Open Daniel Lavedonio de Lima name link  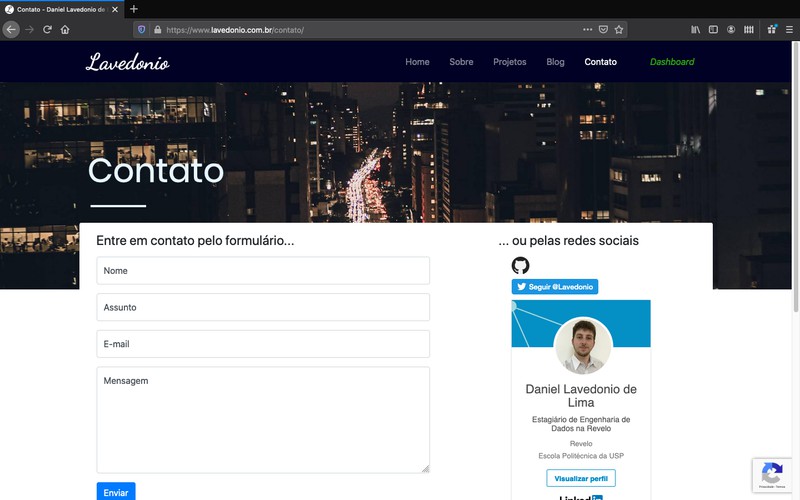pyautogui.click(x=581, y=395)
